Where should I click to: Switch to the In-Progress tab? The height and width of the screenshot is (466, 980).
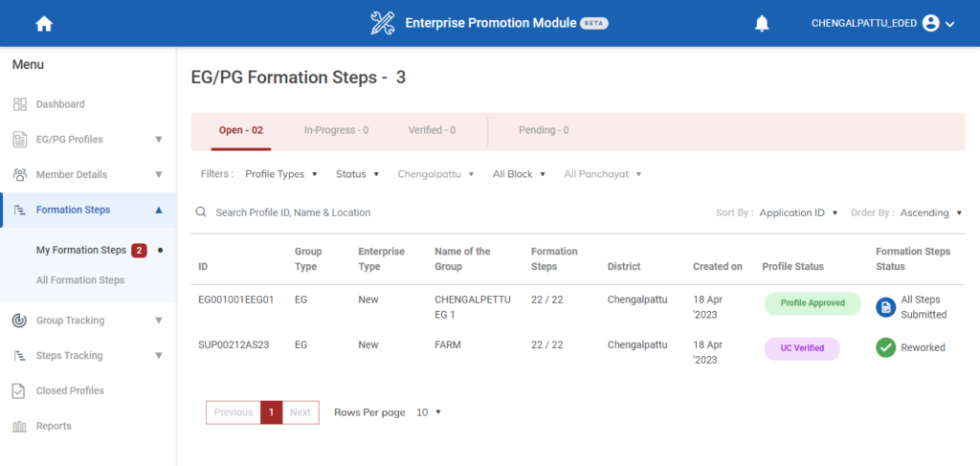point(336,130)
